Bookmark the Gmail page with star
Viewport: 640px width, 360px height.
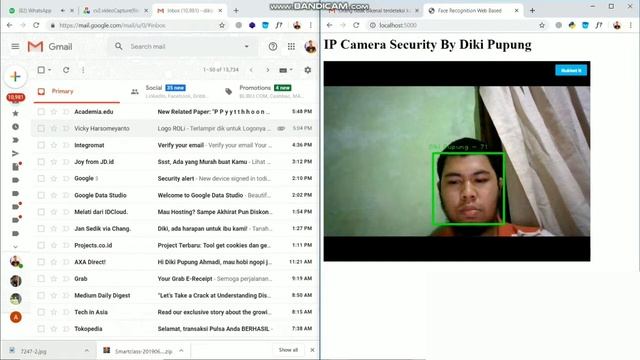pyautogui.click(x=222, y=25)
